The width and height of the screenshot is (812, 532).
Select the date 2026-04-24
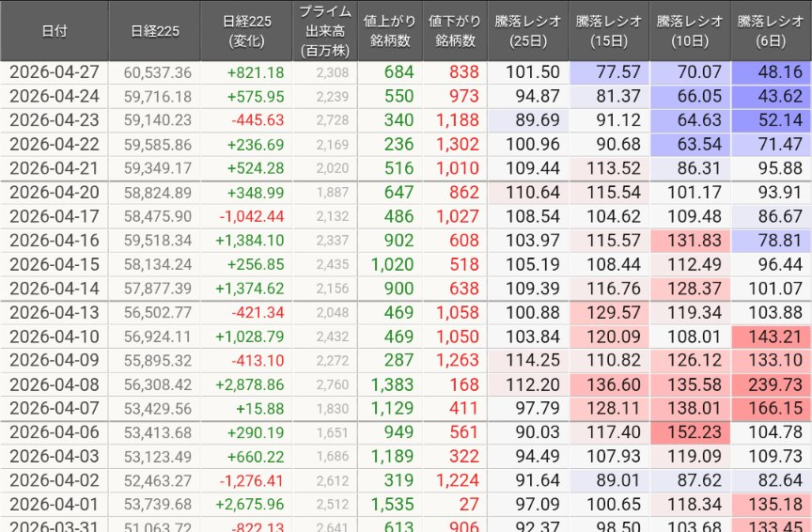pos(55,97)
